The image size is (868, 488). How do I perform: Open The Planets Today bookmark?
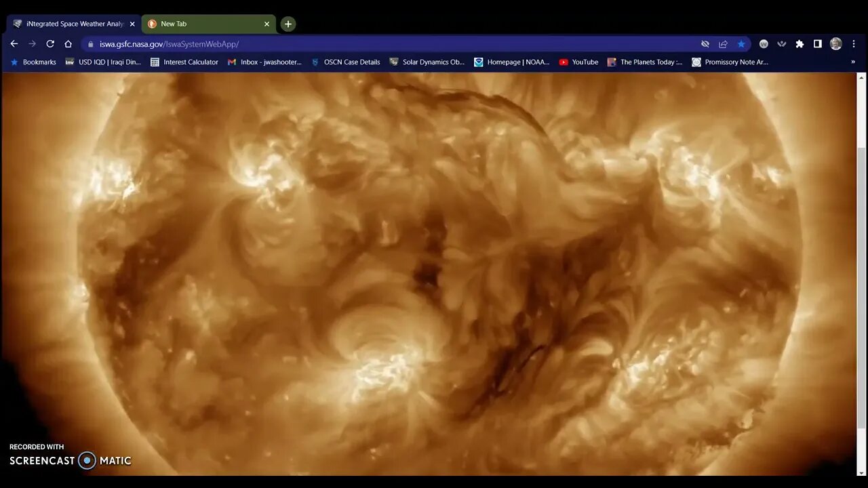[645, 62]
